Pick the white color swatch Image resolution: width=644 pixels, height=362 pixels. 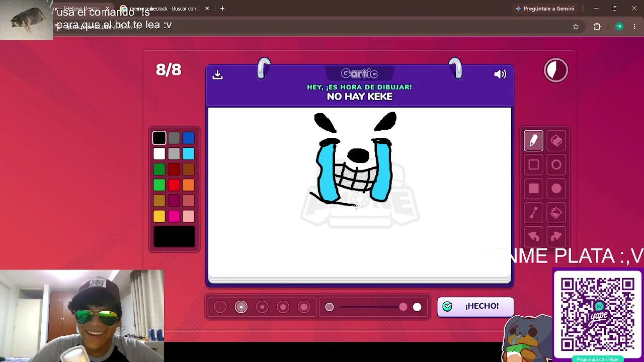pyautogui.click(x=159, y=153)
